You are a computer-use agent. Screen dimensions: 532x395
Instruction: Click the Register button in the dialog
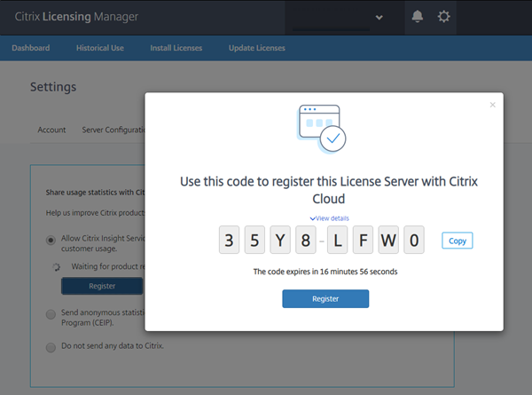pos(325,298)
